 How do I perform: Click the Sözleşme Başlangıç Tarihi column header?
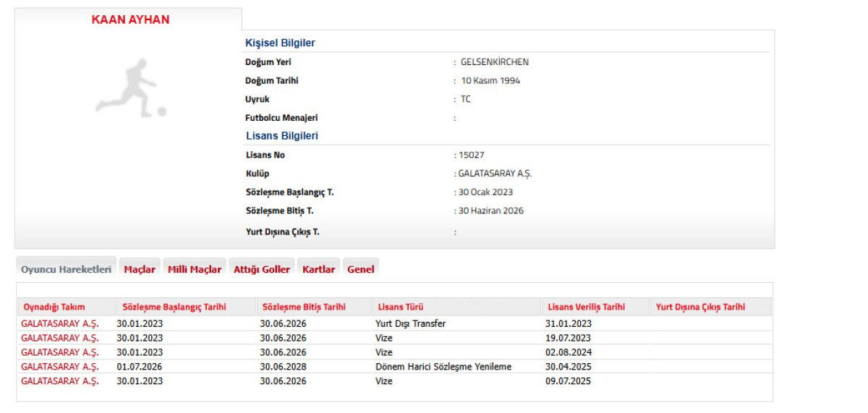174,307
